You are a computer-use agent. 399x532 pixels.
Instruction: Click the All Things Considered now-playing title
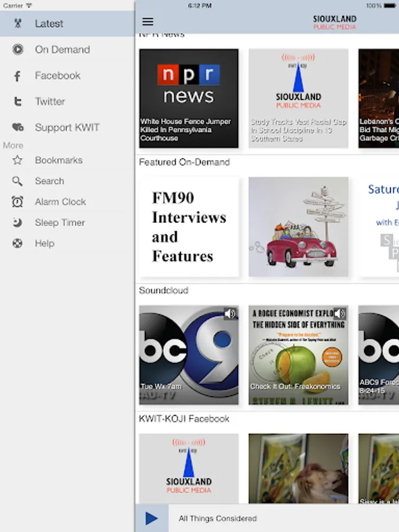pos(218,518)
